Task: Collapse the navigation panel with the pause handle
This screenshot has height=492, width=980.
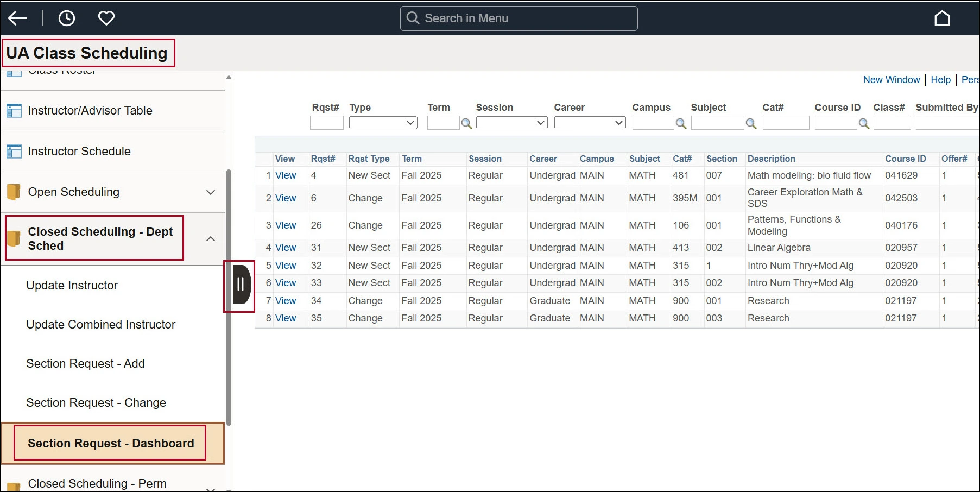Action: (241, 285)
